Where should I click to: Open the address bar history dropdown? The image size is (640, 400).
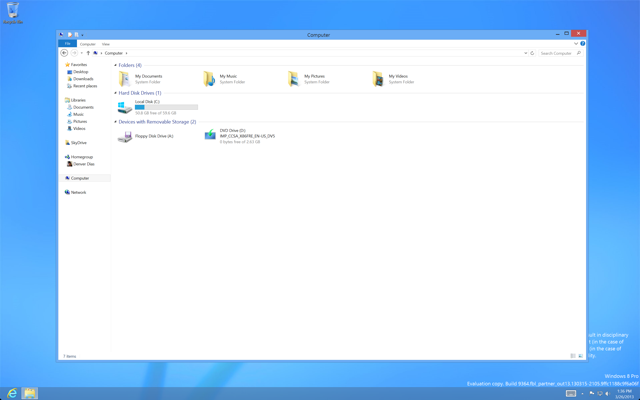coord(525,53)
